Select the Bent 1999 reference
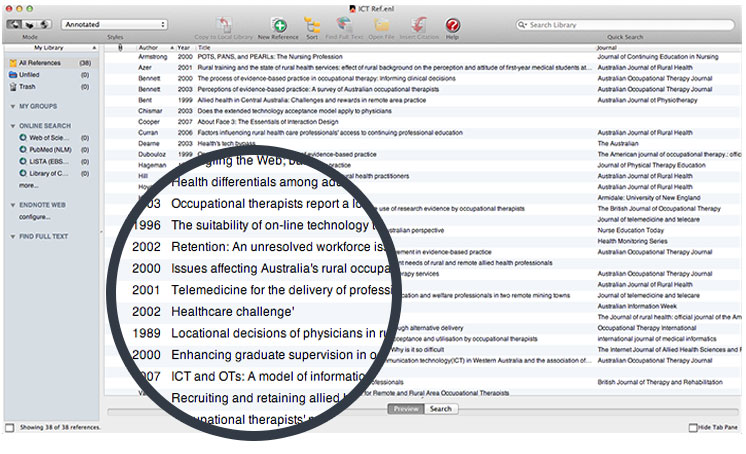The width and height of the screenshot is (746, 454). tap(422, 100)
